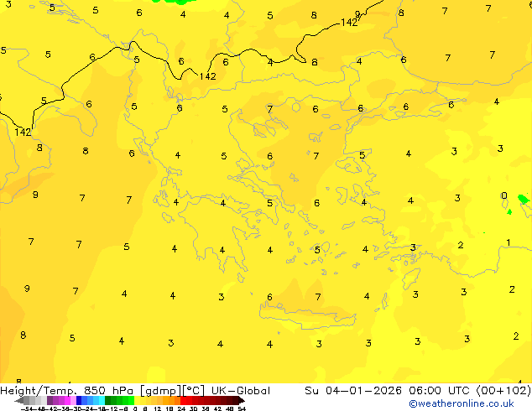
Task: Click the "24" legend scale label
Action: tap(181, 408)
